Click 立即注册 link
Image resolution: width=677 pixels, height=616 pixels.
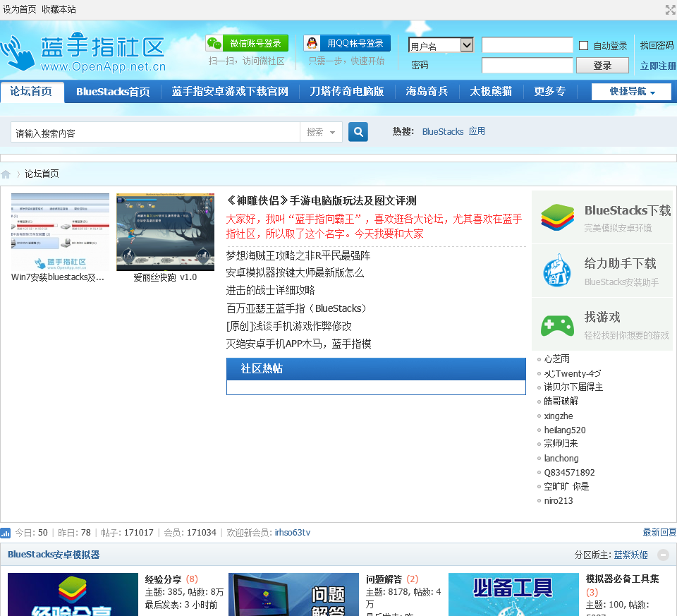[657, 66]
